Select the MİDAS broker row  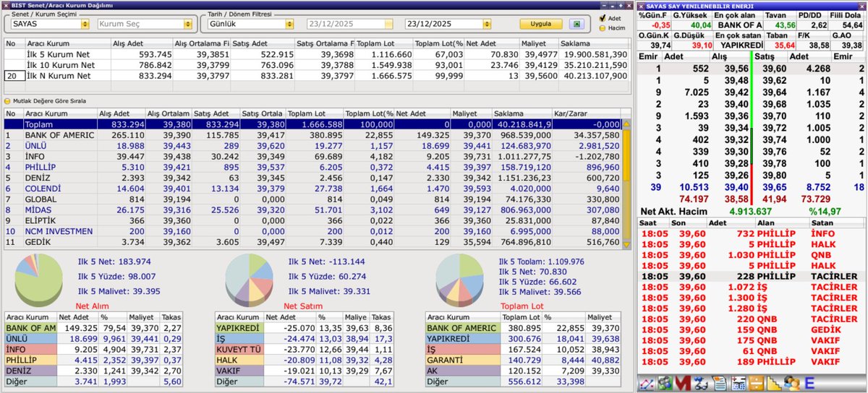pos(313,210)
